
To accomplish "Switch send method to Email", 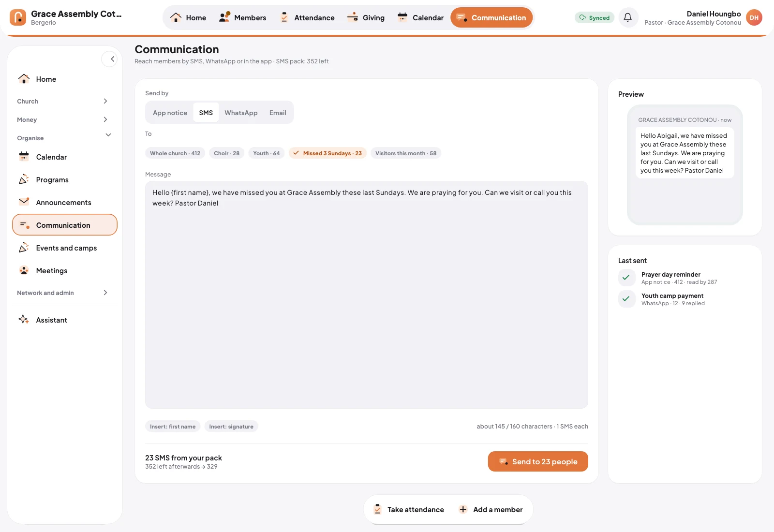I will (x=278, y=113).
